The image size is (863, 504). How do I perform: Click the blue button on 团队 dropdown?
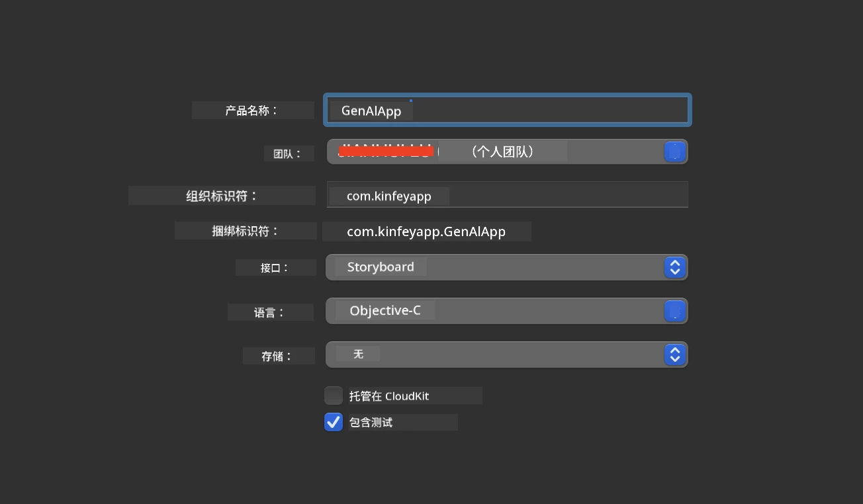(x=674, y=151)
